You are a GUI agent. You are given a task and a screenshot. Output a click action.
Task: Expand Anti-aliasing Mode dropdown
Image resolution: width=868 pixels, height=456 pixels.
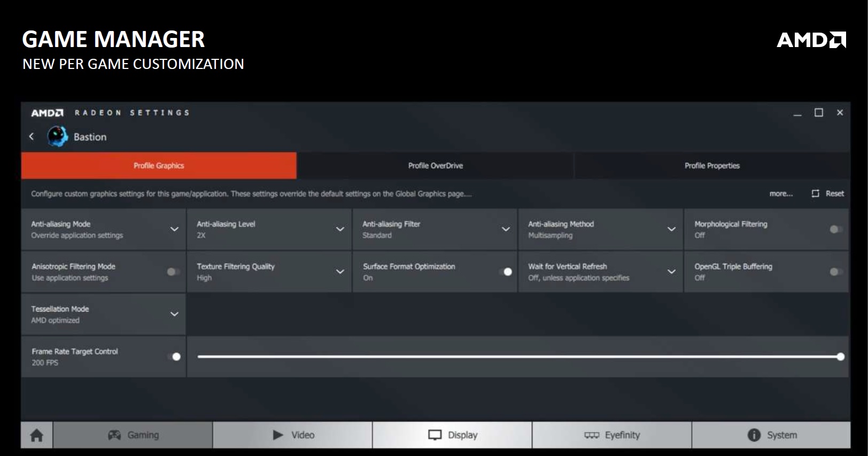point(174,229)
